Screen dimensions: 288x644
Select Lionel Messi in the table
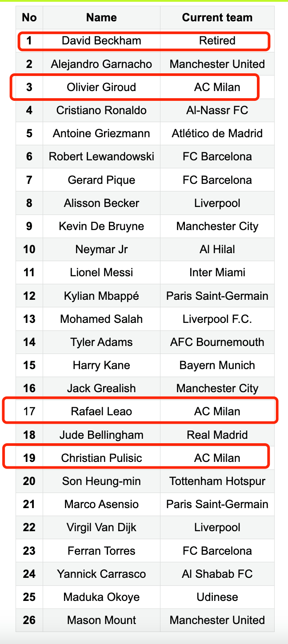[101, 273]
